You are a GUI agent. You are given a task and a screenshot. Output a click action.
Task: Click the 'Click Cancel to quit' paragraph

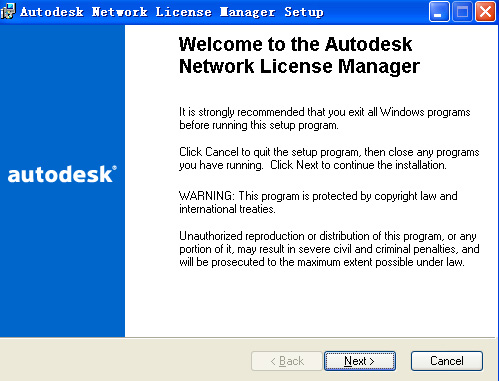point(329,158)
